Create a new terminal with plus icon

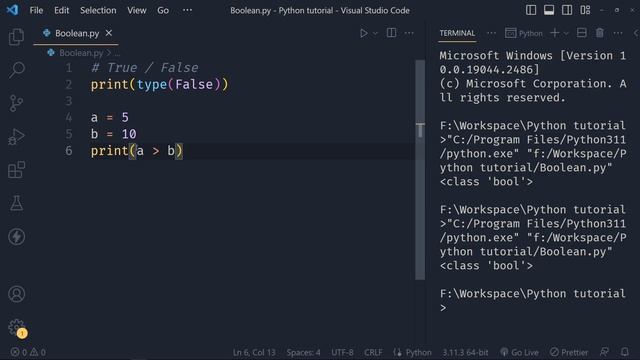[555, 33]
